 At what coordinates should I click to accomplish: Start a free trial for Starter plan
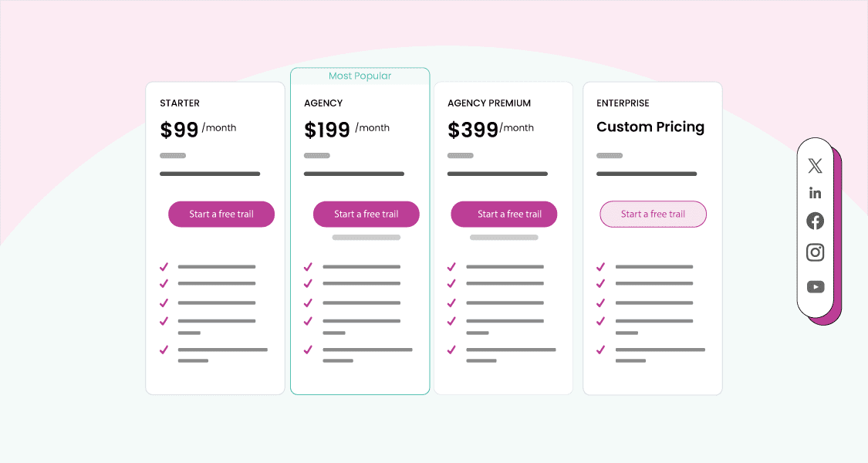tap(221, 215)
